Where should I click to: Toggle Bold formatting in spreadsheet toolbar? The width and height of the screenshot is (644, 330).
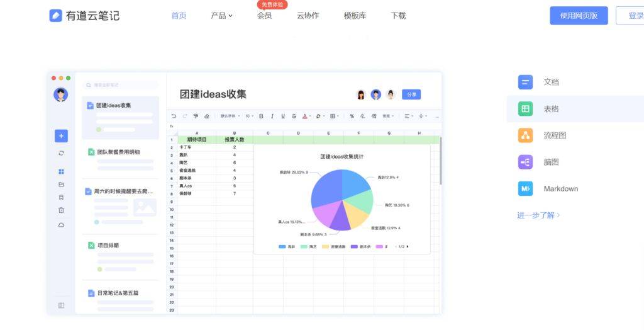pyautogui.click(x=261, y=117)
